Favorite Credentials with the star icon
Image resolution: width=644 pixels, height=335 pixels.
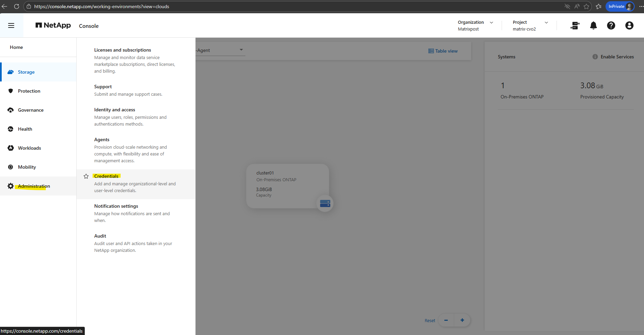click(x=86, y=176)
